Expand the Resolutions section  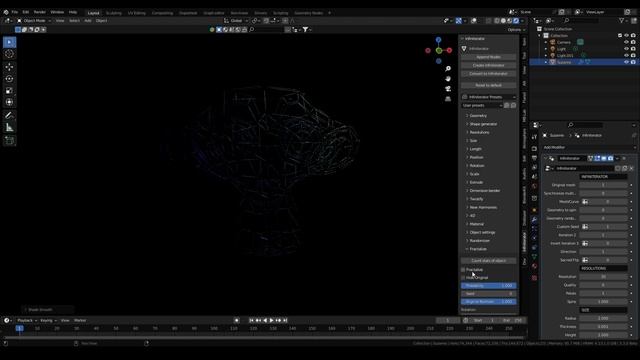coord(479,132)
